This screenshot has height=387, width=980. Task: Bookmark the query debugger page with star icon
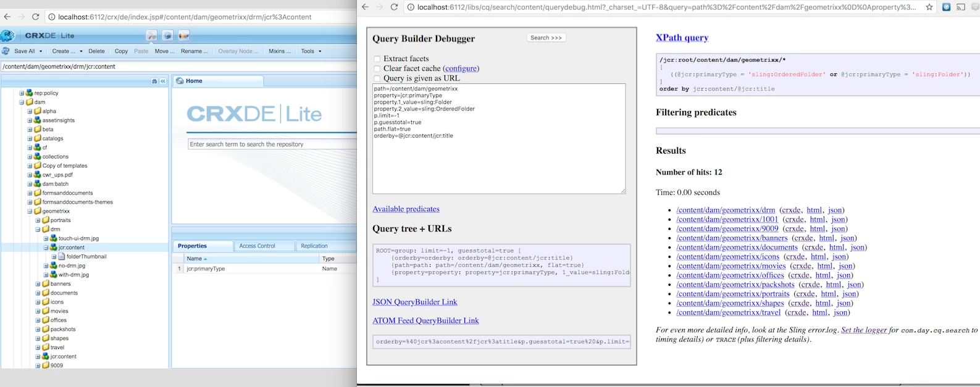[929, 7]
